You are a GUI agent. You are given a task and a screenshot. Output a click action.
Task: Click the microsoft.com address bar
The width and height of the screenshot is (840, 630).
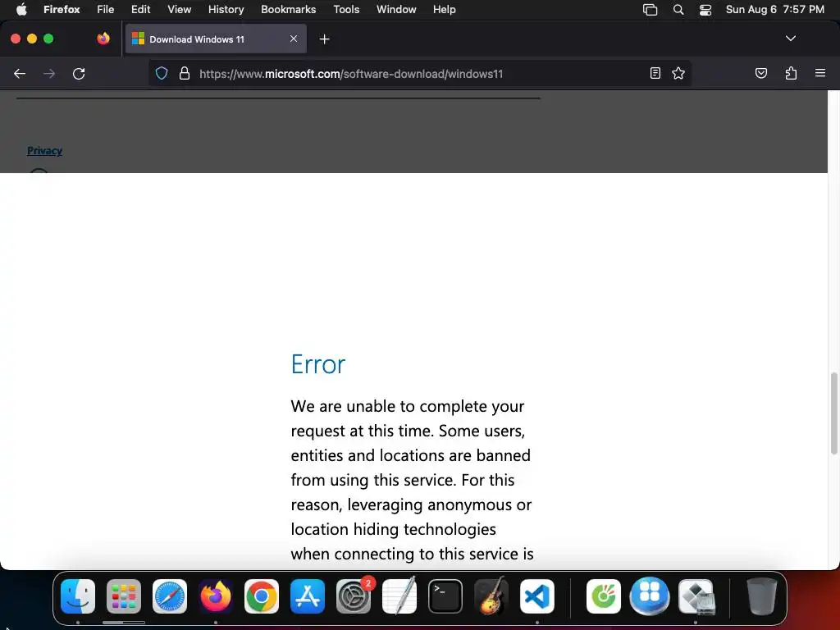(420, 74)
